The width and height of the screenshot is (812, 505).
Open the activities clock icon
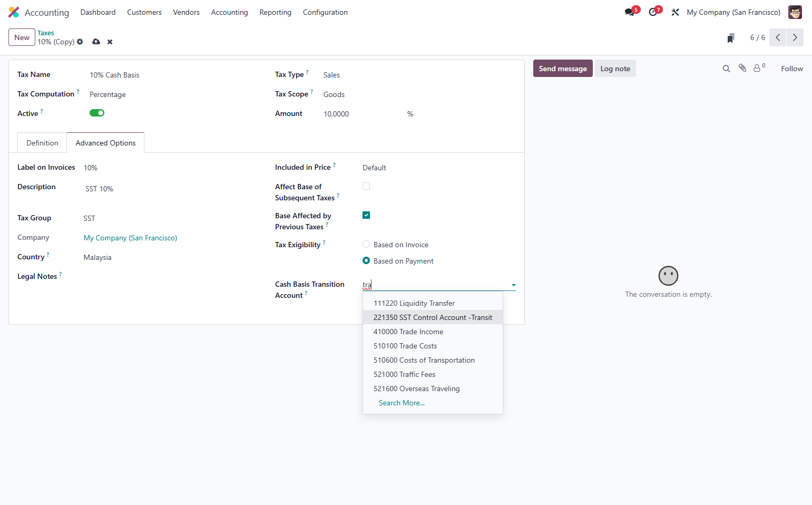click(653, 12)
